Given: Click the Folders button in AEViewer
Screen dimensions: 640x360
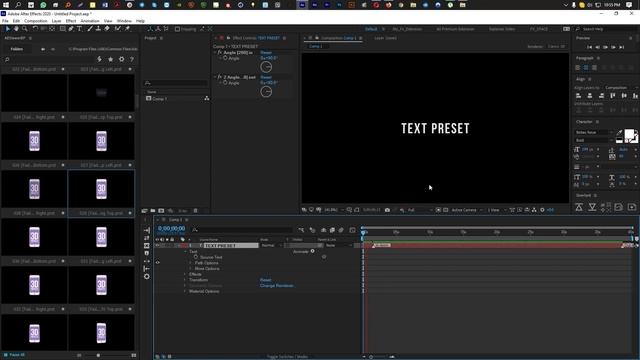Looking at the screenshot, I should click(17, 49).
